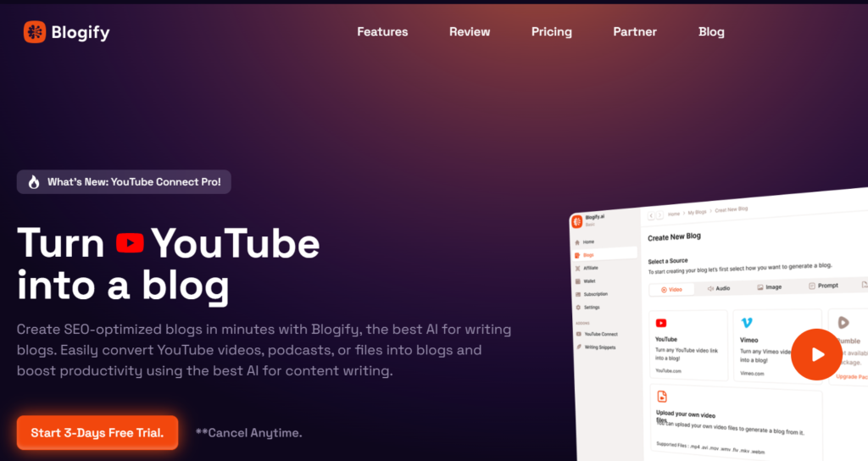868x461 pixels.
Task: Navigate to Blog in the top menu
Action: (x=711, y=32)
